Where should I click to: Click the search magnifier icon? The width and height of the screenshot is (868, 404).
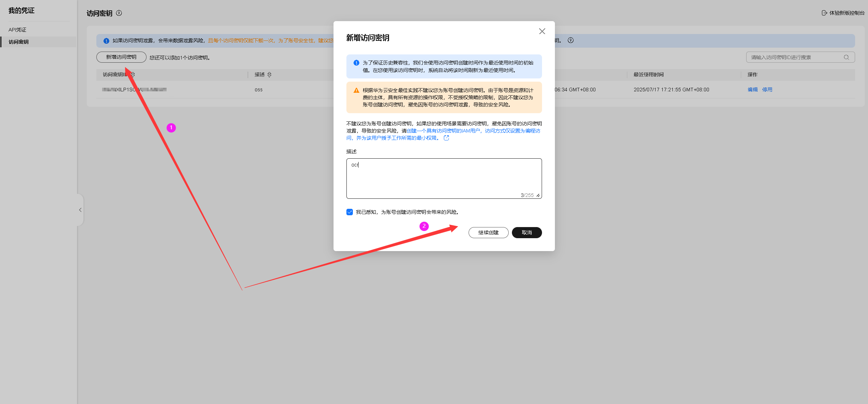pos(846,57)
